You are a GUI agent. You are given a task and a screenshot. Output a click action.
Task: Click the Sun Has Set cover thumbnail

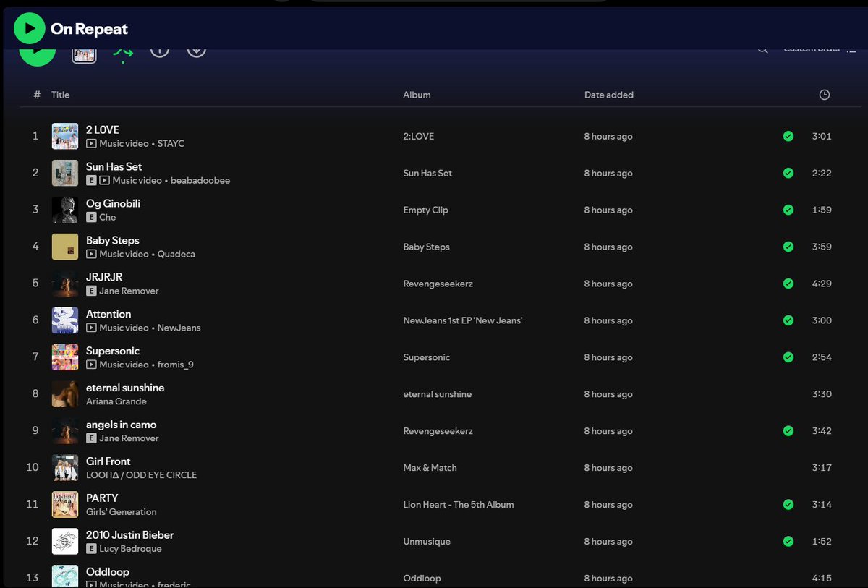[x=65, y=173]
